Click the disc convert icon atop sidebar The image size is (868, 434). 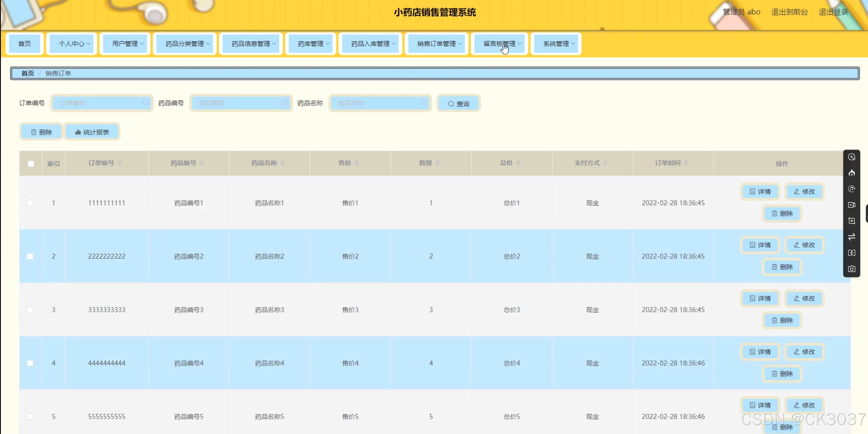click(x=852, y=157)
